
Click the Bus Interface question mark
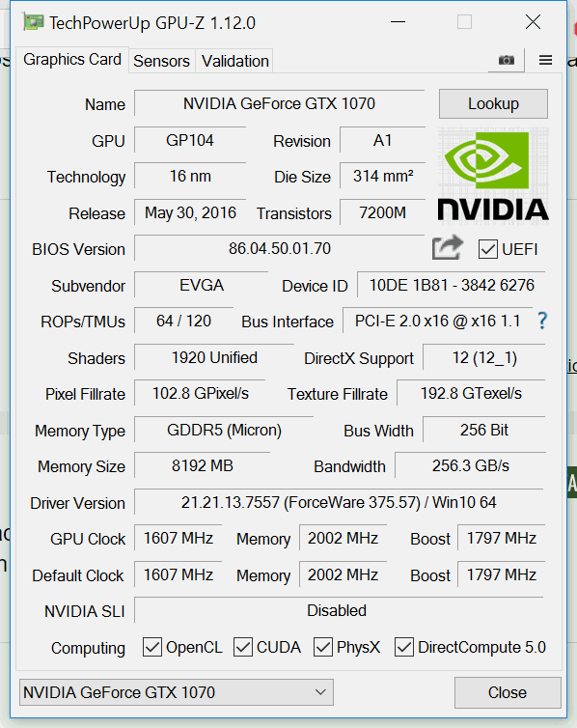(542, 321)
